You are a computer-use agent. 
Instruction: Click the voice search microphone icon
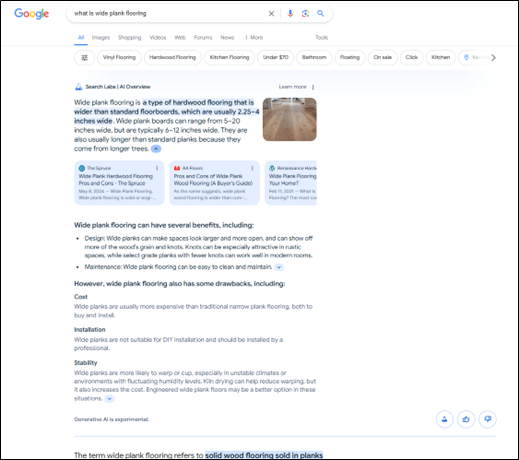(x=290, y=13)
